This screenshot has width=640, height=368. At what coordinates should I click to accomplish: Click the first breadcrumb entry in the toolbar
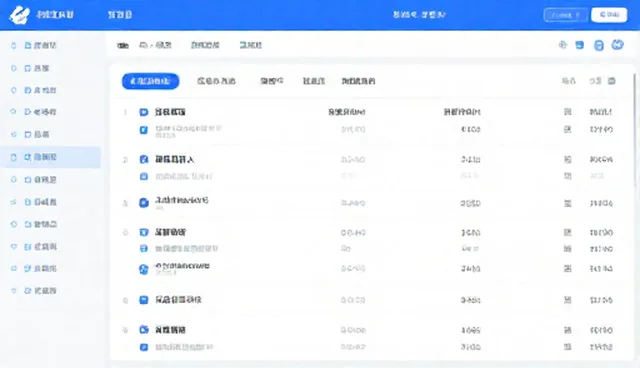click(x=123, y=45)
